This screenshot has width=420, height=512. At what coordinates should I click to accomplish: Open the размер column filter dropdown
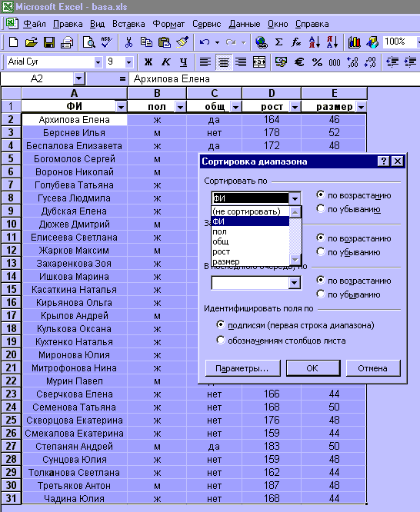pos(361,107)
